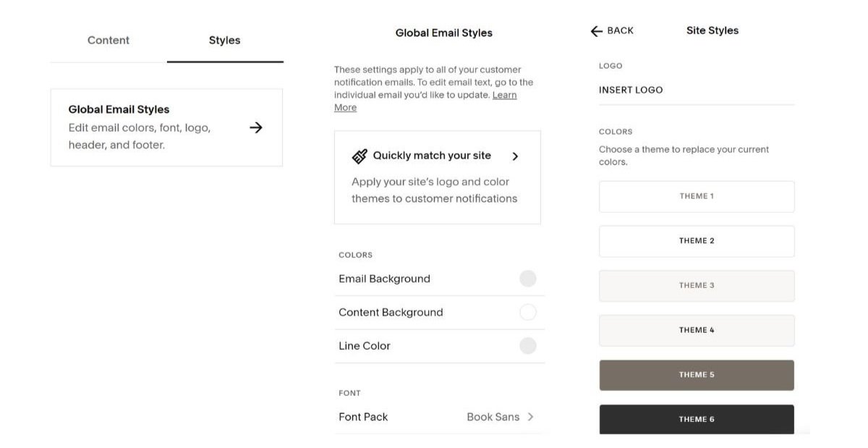This screenshot has width=868, height=448.
Task: Click the back arrow icon in Site Styles
Action: (x=595, y=30)
